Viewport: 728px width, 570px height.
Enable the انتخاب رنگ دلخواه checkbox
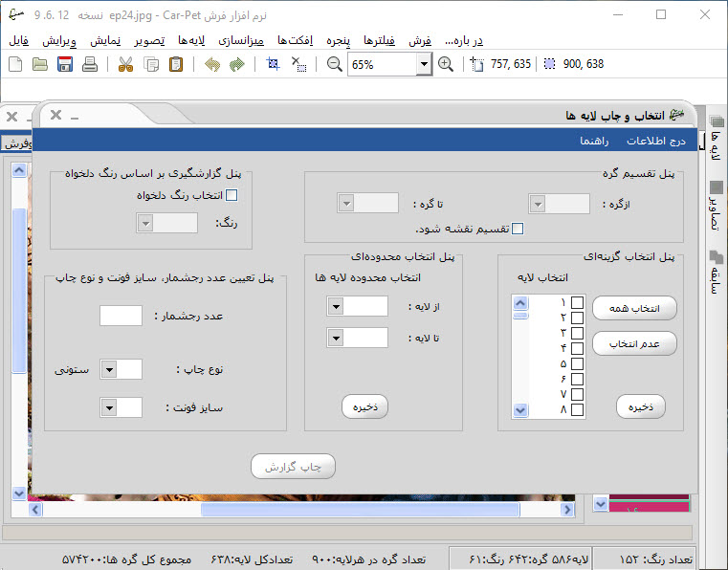pyautogui.click(x=231, y=196)
